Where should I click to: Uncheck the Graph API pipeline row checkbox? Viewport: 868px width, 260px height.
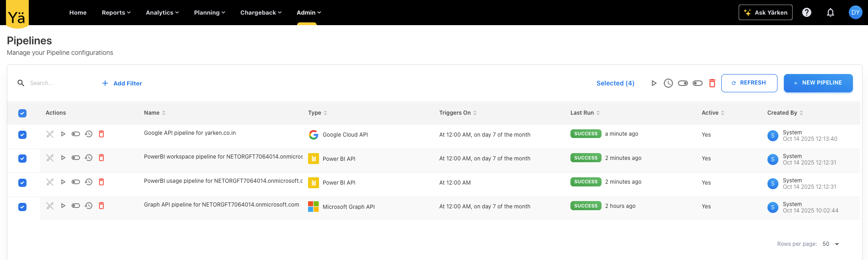point(22,207)
